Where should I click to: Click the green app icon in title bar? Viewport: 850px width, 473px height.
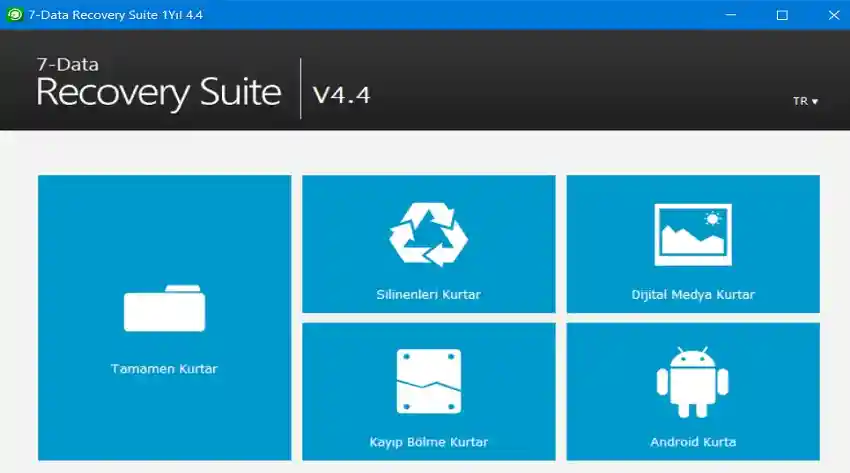click(x=15, y=15)
